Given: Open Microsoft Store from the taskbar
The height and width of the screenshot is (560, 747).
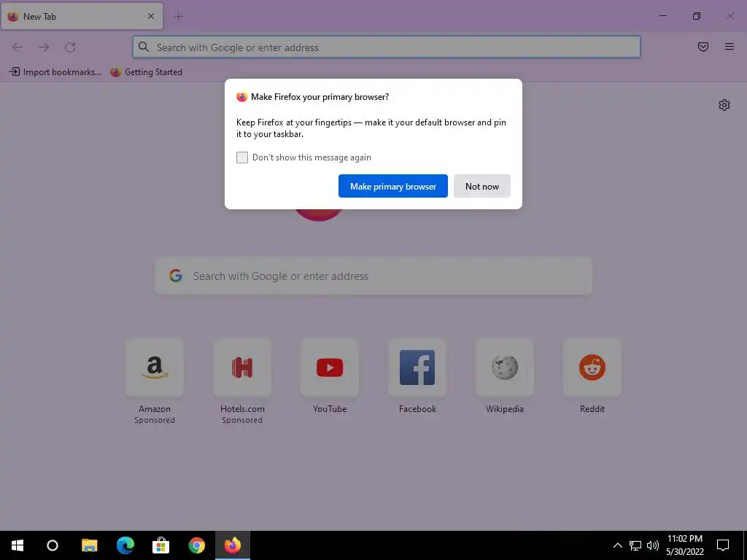Looking at the screenshot, I should 161,545.
